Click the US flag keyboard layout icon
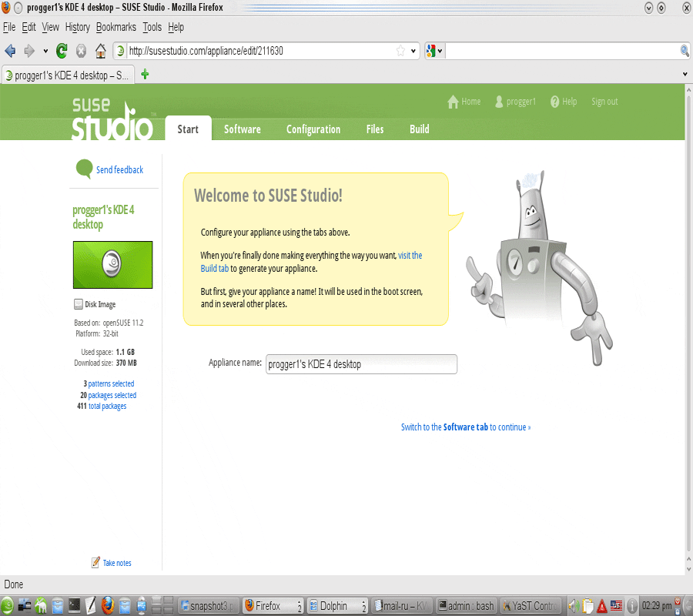693x616 pixels. pos(616,605)
